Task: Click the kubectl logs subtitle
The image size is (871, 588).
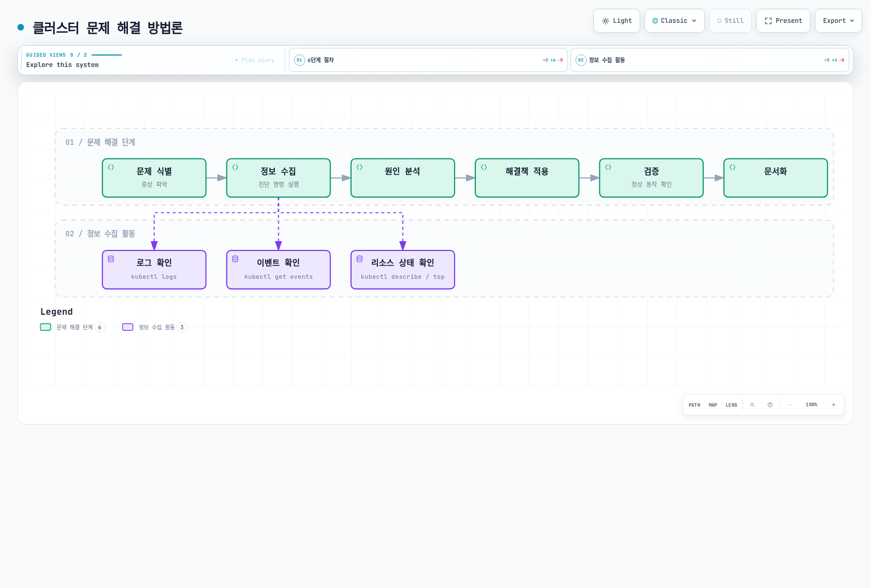Action: [154, 277]
